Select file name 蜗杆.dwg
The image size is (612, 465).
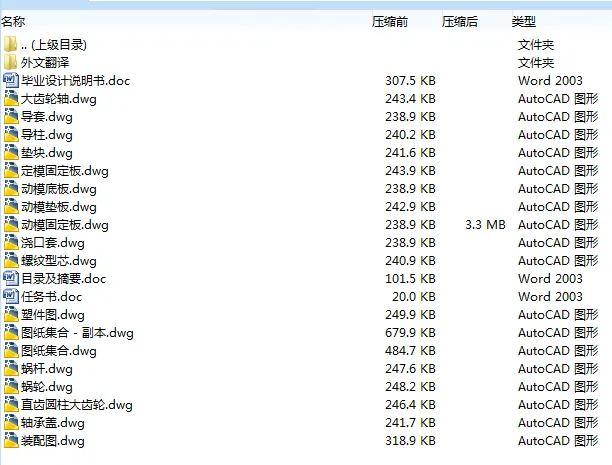[47, 368]
